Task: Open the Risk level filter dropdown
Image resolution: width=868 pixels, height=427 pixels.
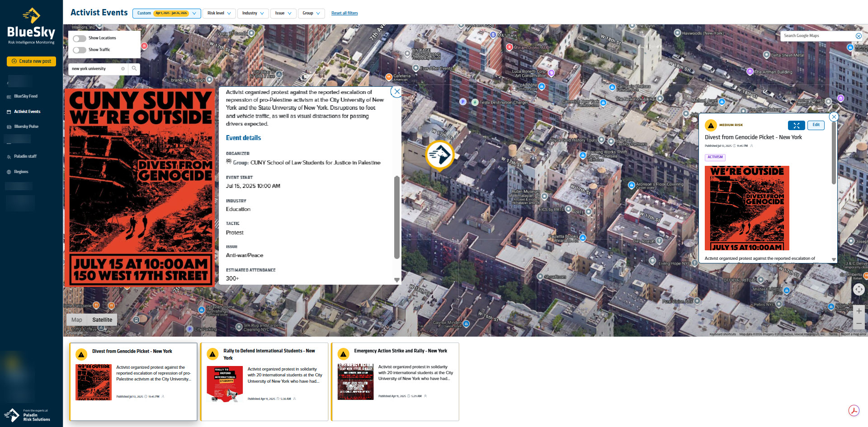Action: 219,13
